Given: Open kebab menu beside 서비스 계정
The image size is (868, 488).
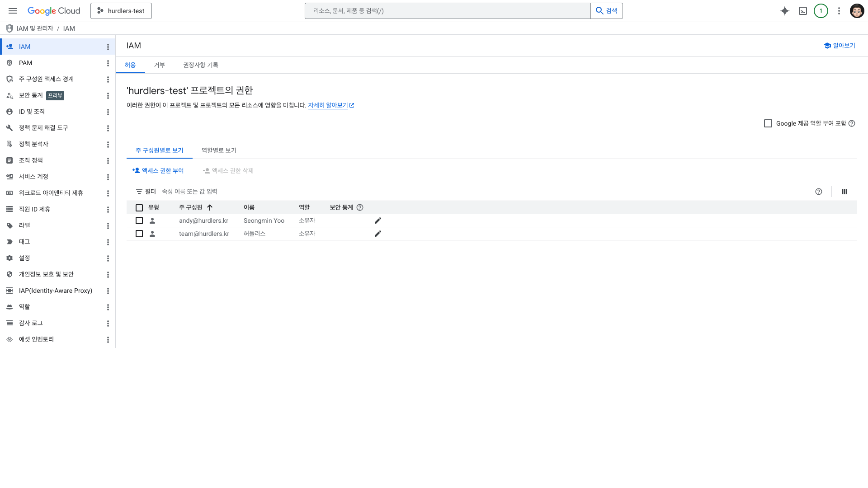Looking at the screenshot, I should (x=108, y=177).
